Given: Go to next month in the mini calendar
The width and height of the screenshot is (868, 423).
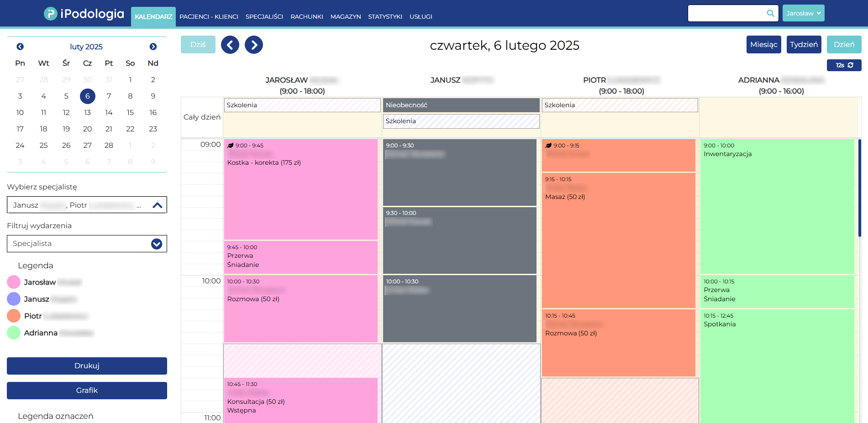Looking at the screenshot, I should click(153, 46).
